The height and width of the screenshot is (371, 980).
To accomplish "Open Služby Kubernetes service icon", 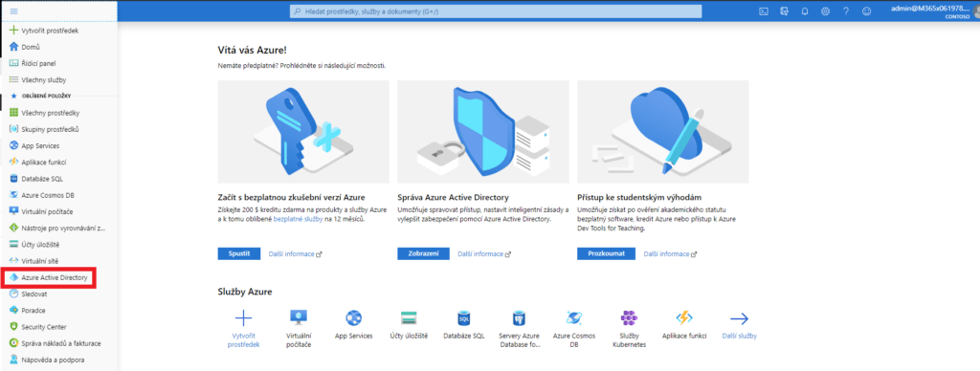I will point(629,317).
